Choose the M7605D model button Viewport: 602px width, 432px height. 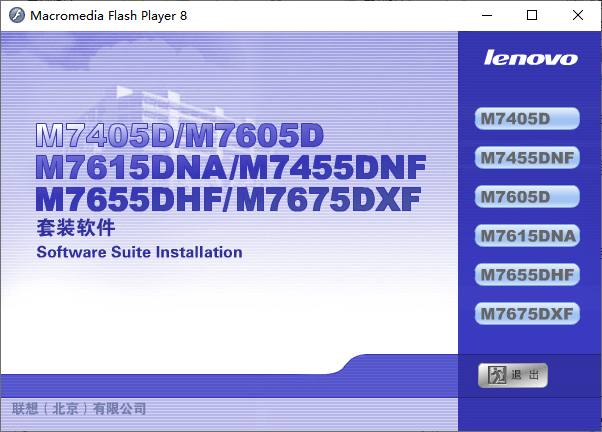tap(527, 196)
